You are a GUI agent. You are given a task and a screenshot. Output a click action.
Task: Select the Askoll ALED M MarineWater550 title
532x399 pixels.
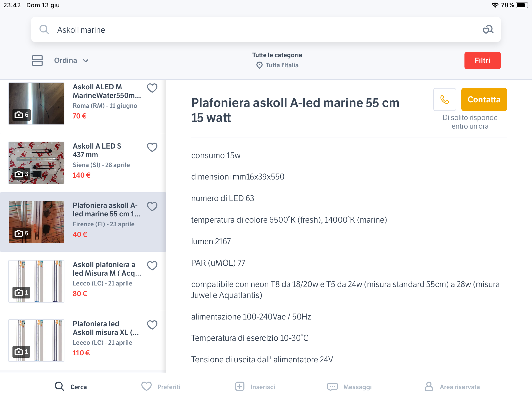(107, 91)
